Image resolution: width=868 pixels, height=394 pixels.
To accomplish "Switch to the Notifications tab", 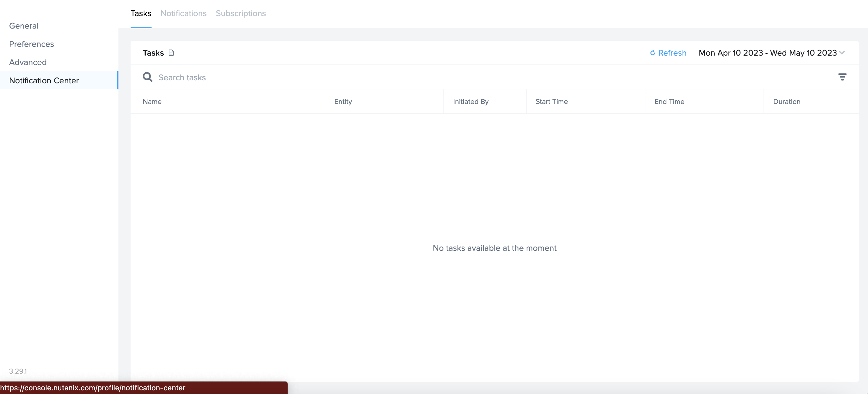I will 183,13.
